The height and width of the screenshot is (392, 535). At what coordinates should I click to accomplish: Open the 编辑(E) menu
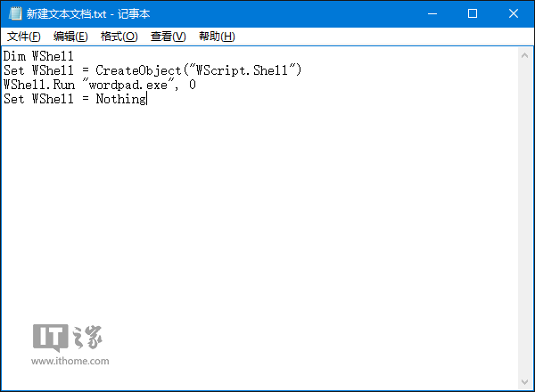tap(70, 37)
